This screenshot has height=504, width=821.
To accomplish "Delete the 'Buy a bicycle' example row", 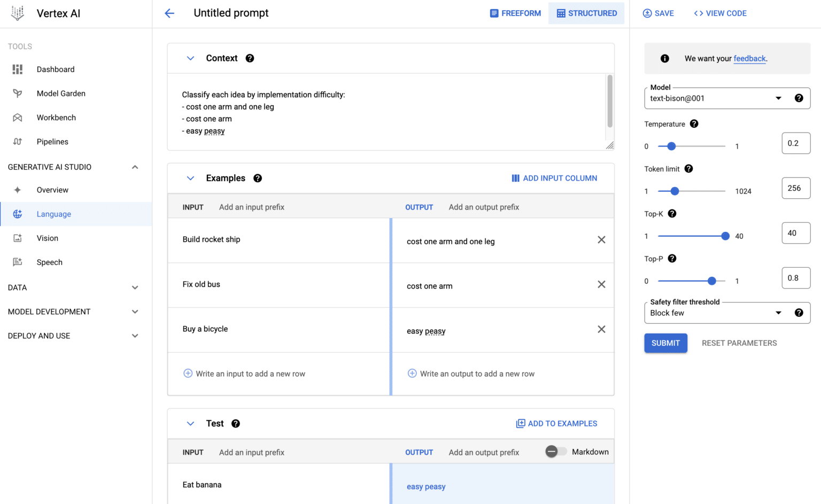I will pos(601,329).
